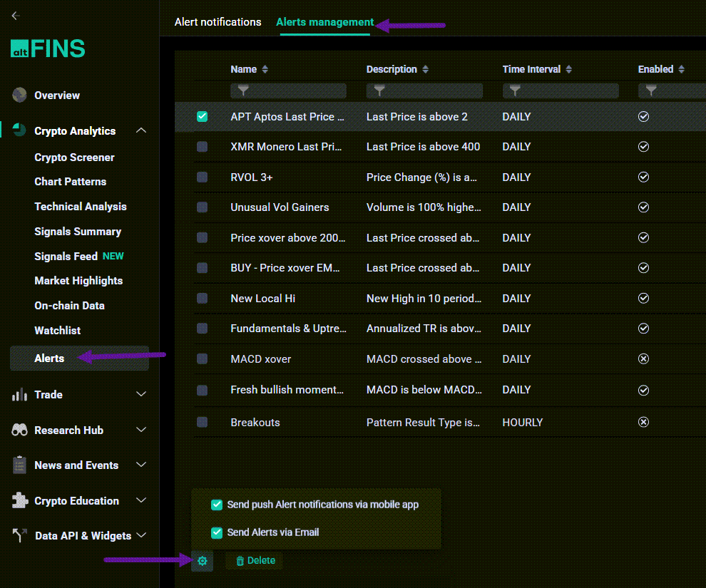The image size is (706, 588).
Task: Collapse the Crypto Analytics menu section
Action: 141,130
